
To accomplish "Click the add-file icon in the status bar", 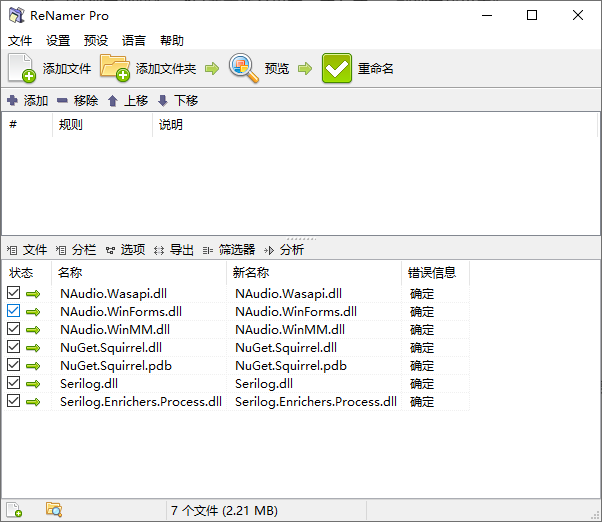I will [x=14, y=510].
